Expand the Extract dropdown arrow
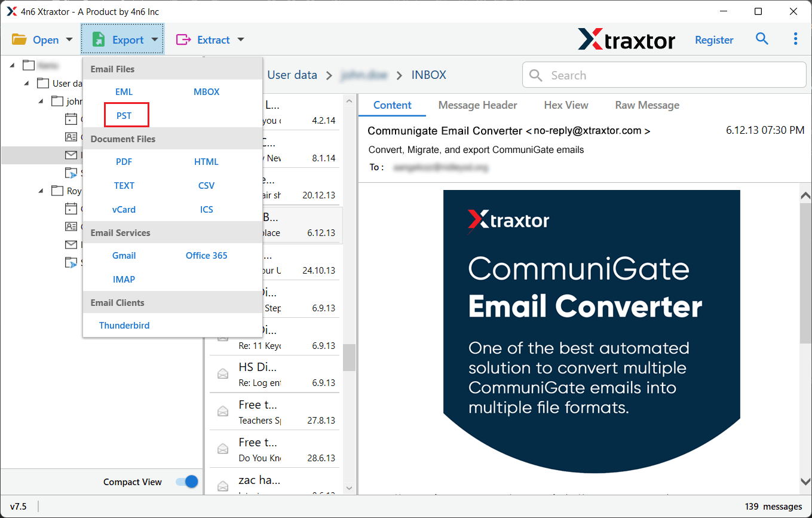This screenshot has height=518, width=812. pyautogui.click(x=241, y=40)
